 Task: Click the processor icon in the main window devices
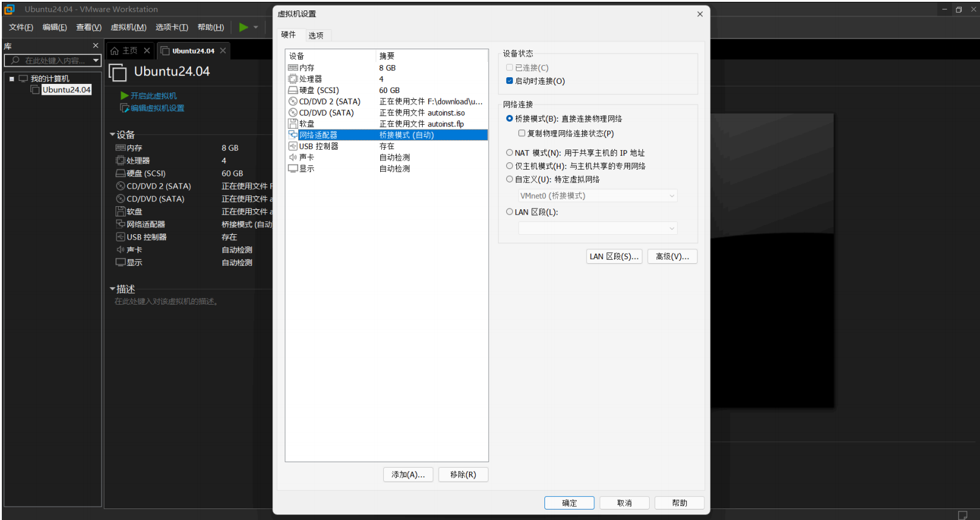coord(120,161)
